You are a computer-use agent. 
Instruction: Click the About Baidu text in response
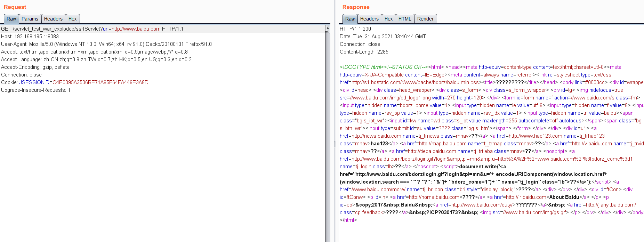pos(564,197)
